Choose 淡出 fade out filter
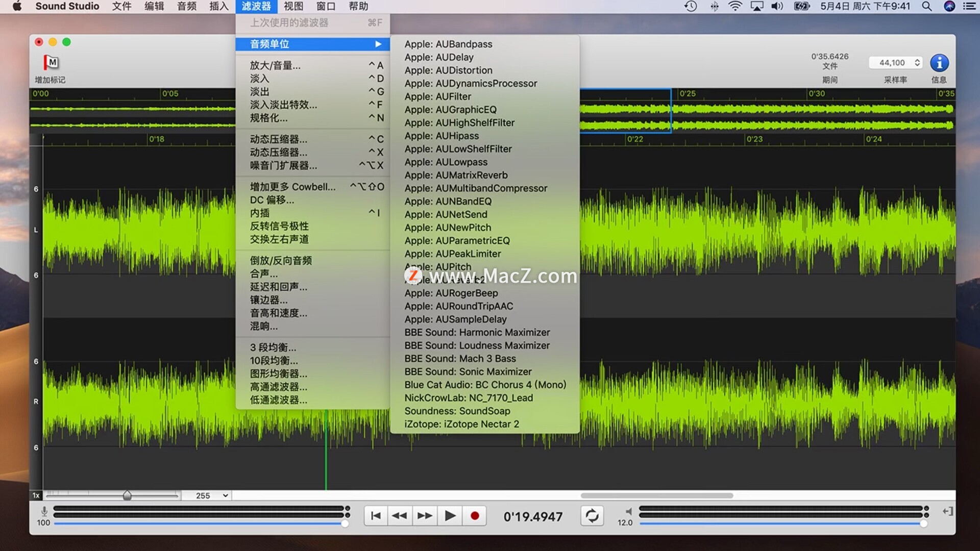 point(312,92)
